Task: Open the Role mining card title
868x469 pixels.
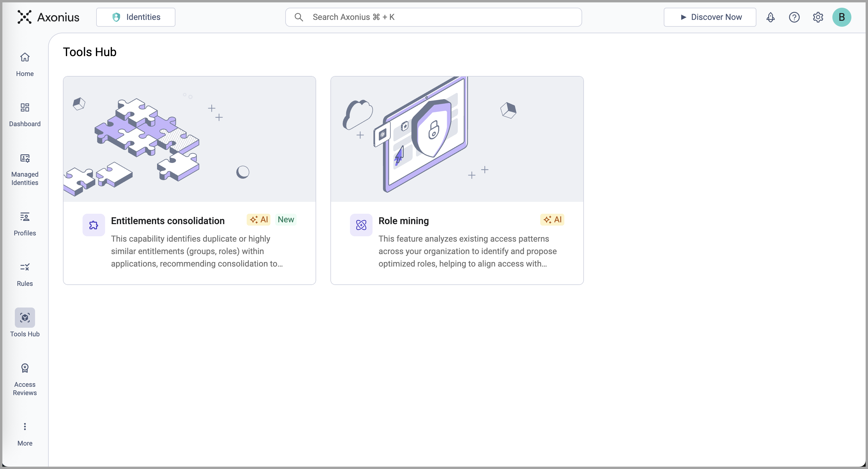Action: click(403, 221)
